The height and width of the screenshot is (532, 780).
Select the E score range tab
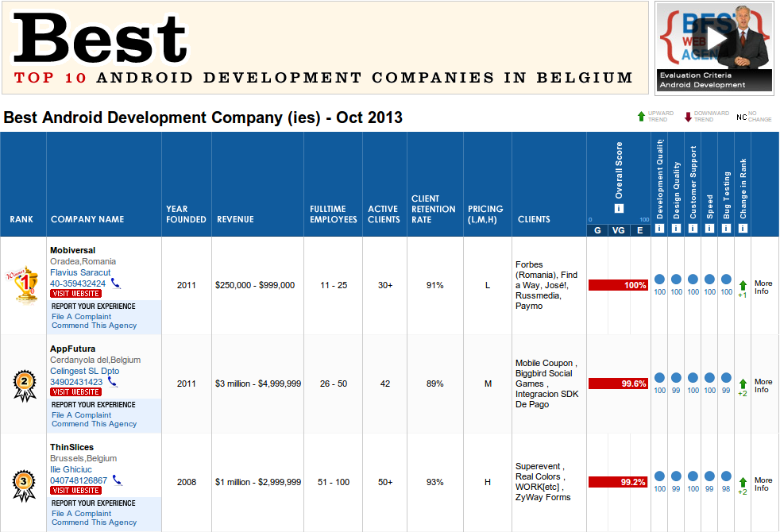tap(640, 230)
